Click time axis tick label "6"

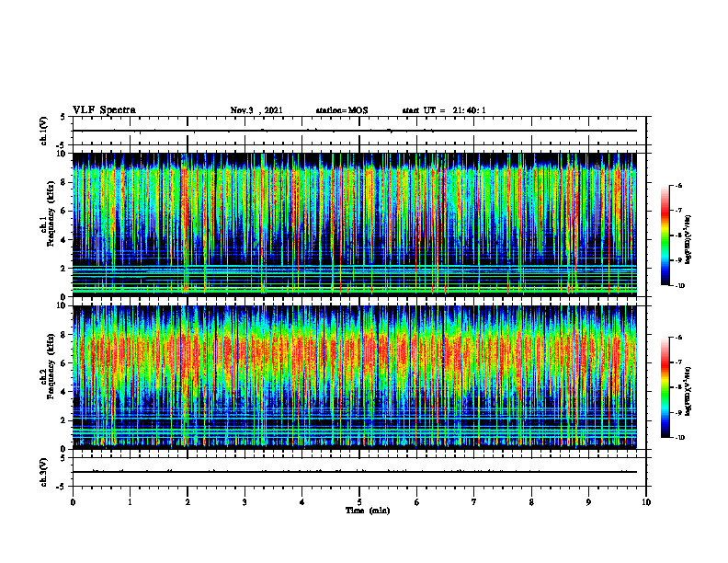pos(417,502)
